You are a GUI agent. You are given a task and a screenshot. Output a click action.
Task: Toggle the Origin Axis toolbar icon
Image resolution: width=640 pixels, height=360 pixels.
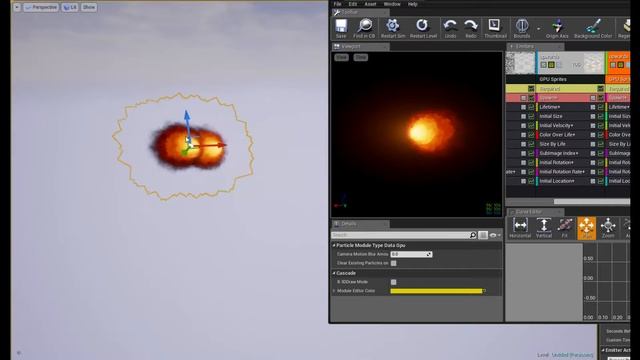coord(557,28)
